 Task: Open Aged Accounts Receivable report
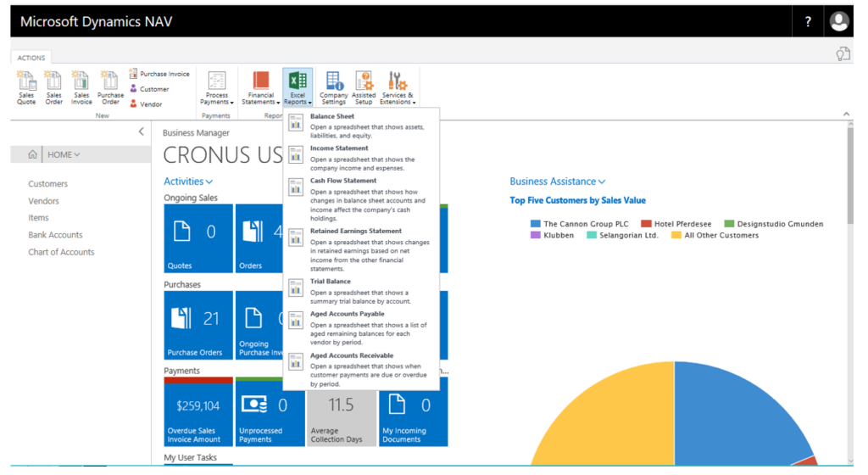point(361,369)
